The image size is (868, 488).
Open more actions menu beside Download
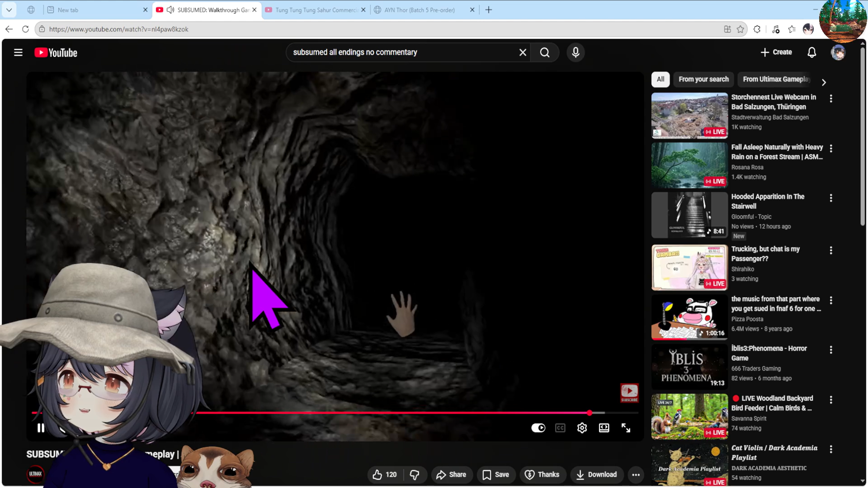tap(636, 474)
